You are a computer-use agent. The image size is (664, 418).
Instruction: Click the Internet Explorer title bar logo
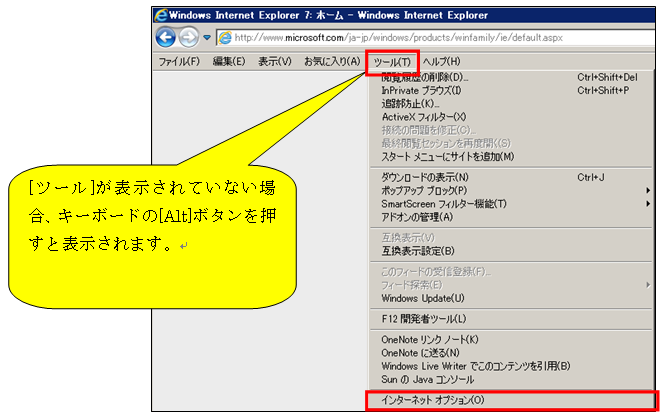[161, 15]
